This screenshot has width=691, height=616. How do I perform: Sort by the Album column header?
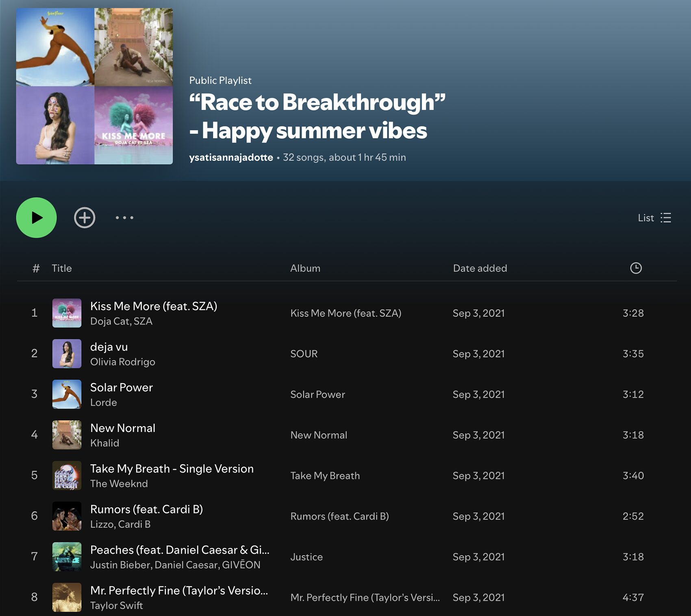[x=305, y=268]
